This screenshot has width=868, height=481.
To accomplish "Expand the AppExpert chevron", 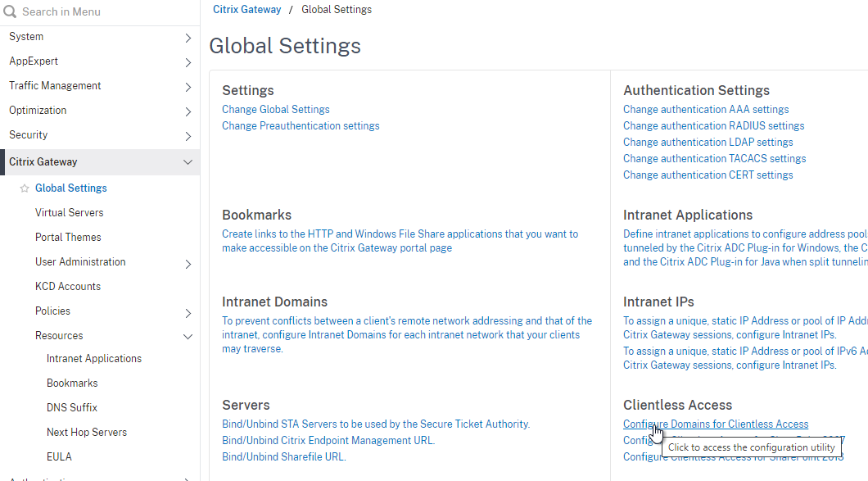I will point(188,62).
